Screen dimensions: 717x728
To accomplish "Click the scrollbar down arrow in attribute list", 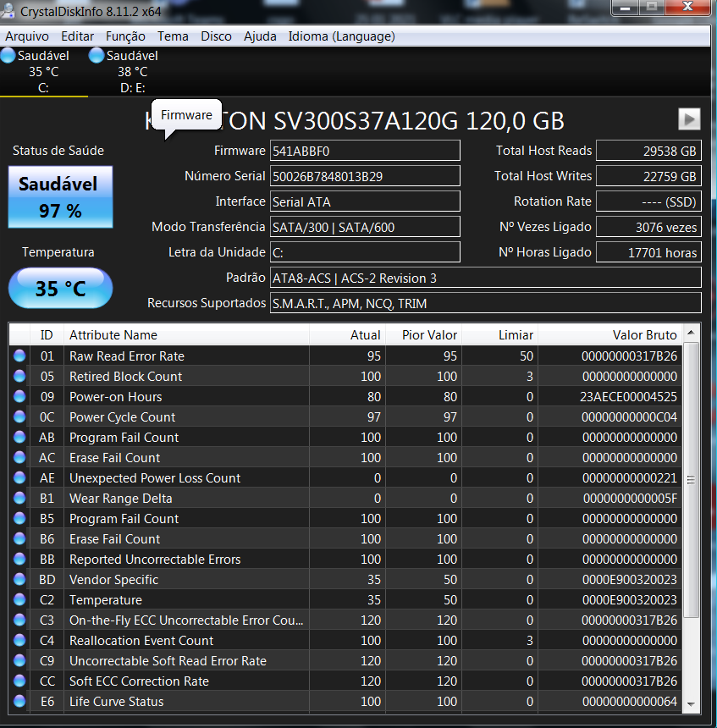I will [x=691, y=704].
